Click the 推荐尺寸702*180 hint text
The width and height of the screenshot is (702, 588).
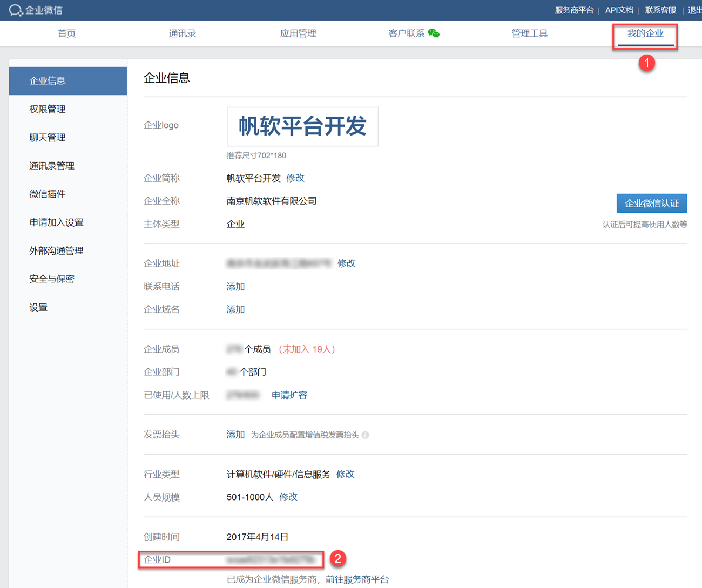click(256, 156)
